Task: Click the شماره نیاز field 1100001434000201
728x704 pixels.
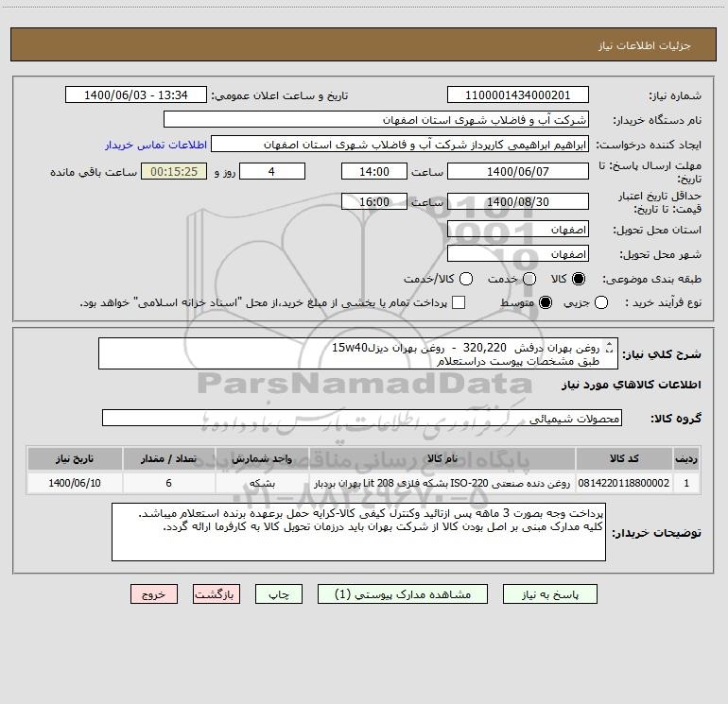Action: (518, 95)
